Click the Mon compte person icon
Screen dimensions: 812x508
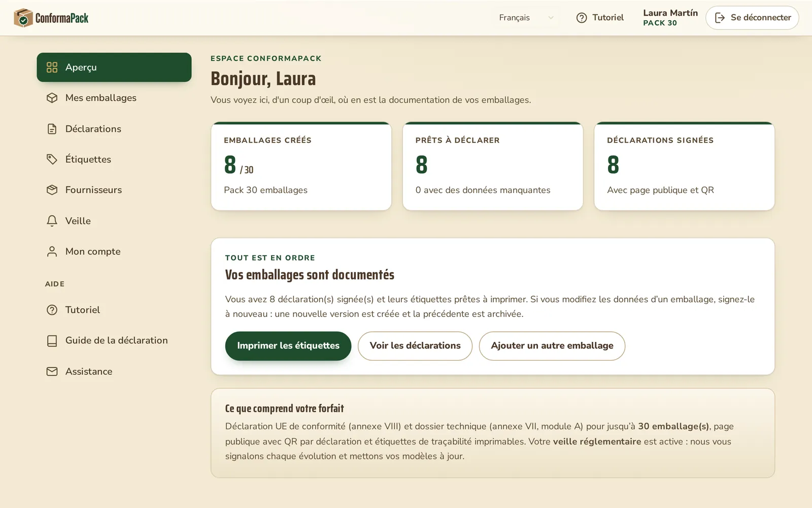click(x=52, y=251)
